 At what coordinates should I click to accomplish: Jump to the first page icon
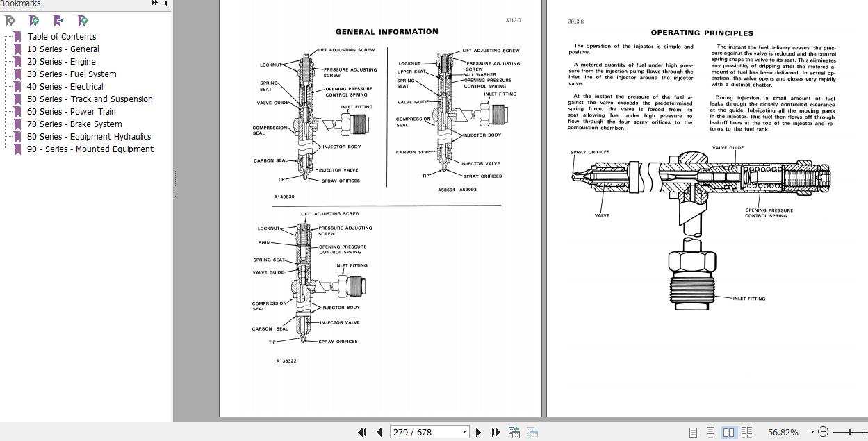363,432
